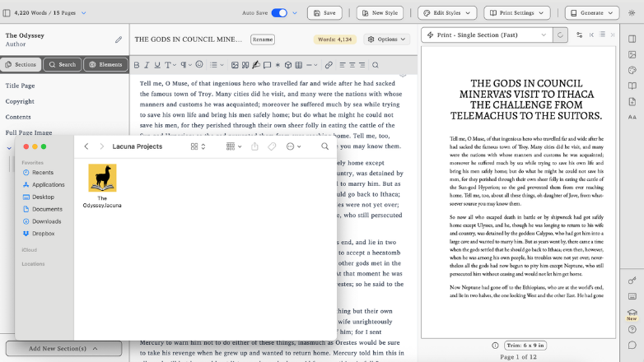Click the refresh preview icon
Screen dimensions: 644x362
point(561,35)
